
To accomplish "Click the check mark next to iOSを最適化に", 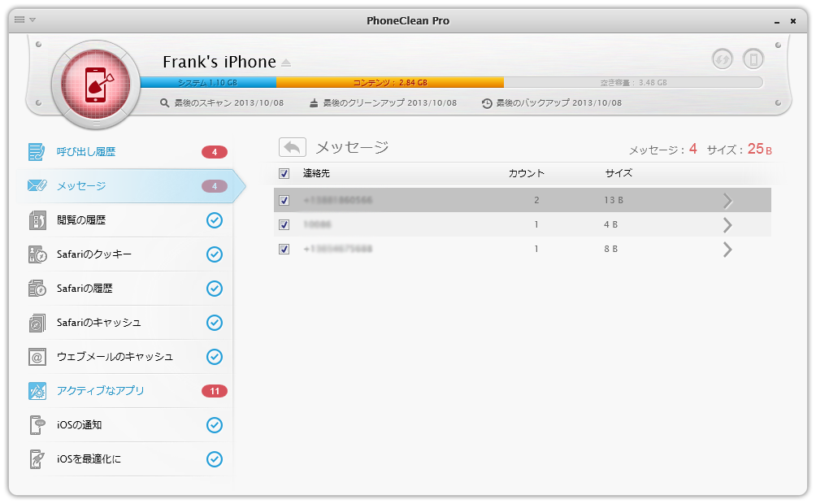I will [215, 459].
